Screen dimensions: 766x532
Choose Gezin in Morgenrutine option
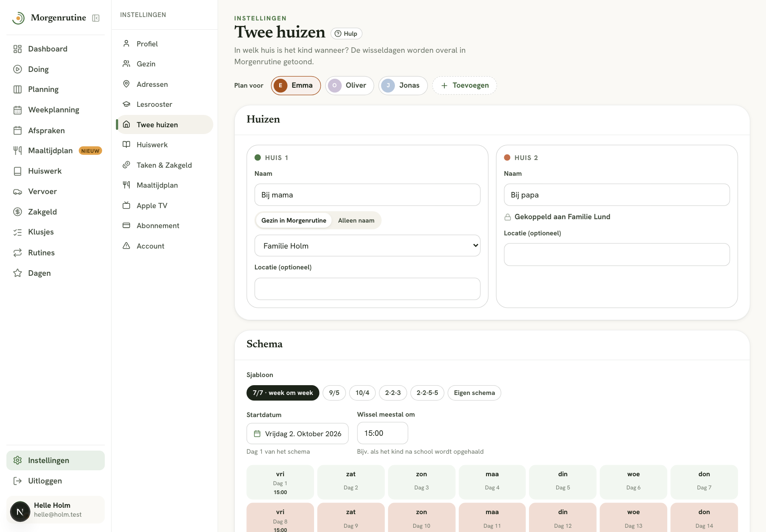[294, 220]
